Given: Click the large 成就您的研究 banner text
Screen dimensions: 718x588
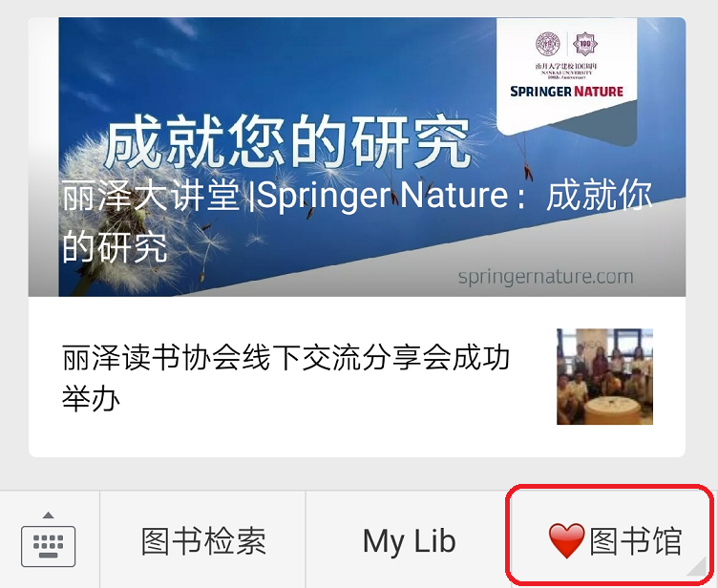Looking at the screenshot, I should pos(288,141).
